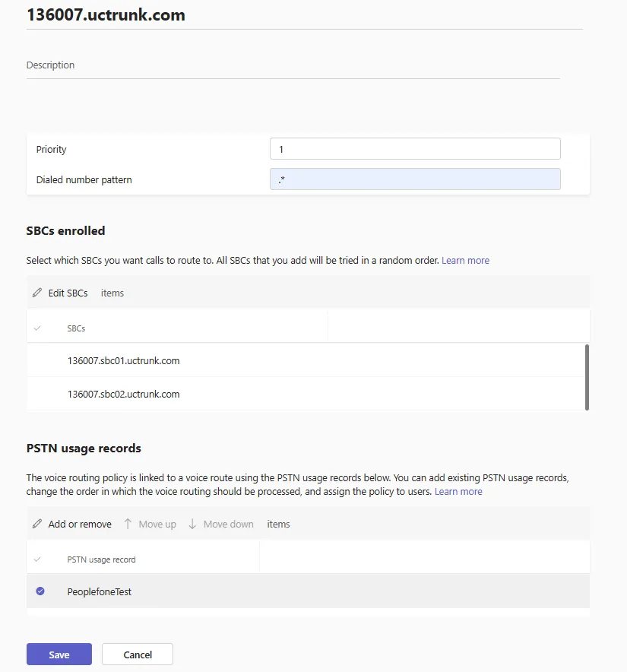627x672 pixels.
Task: Open the Learn more link for SBCs
Action: click(x=465, y=261)
